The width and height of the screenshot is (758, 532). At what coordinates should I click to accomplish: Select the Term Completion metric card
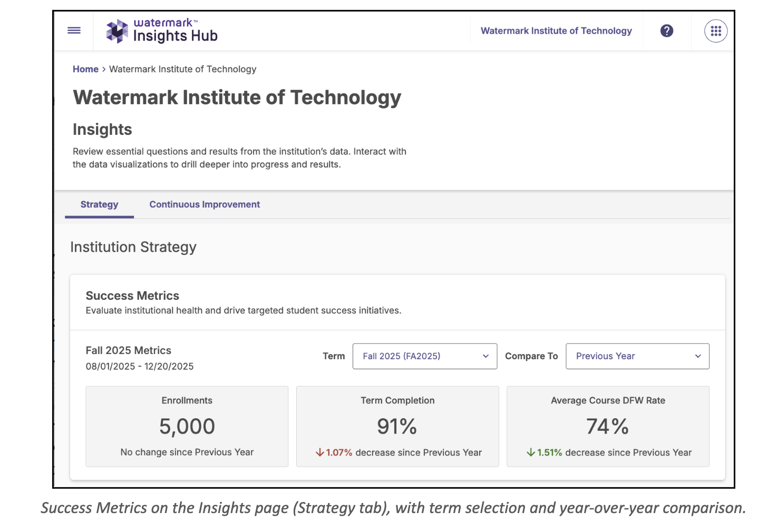[397, 427]
